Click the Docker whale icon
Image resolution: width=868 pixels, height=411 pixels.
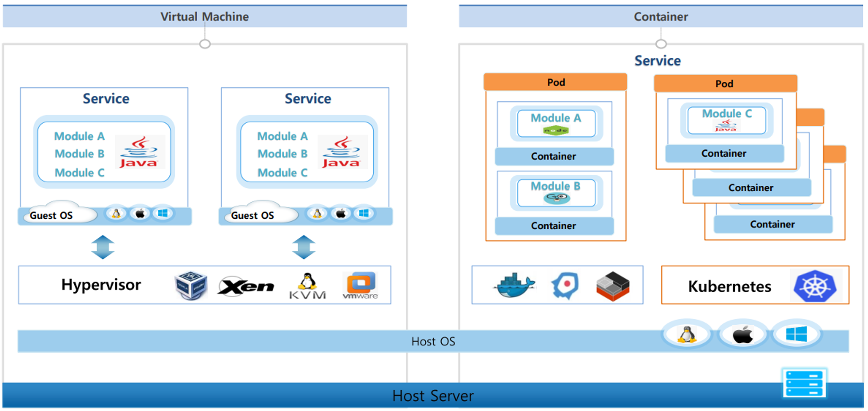point(514,285)
